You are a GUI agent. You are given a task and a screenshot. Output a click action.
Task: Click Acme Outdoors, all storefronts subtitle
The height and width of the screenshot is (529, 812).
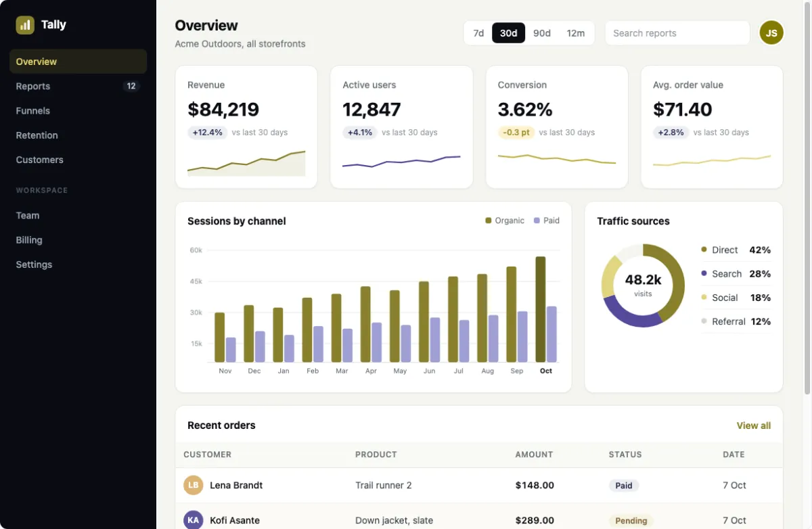(240, 44)
